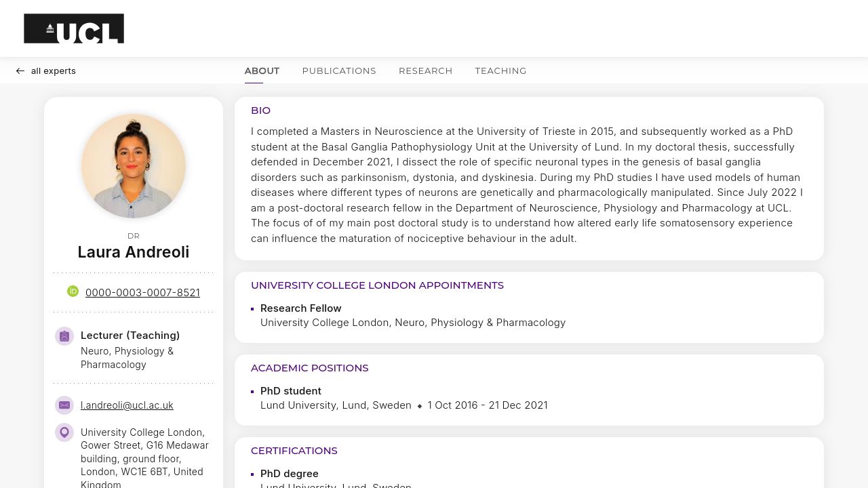Image resolution: width=868 pixels, height=488 pixels.
Task: Click the PhD student position entry
Action: tap(291, 391)
